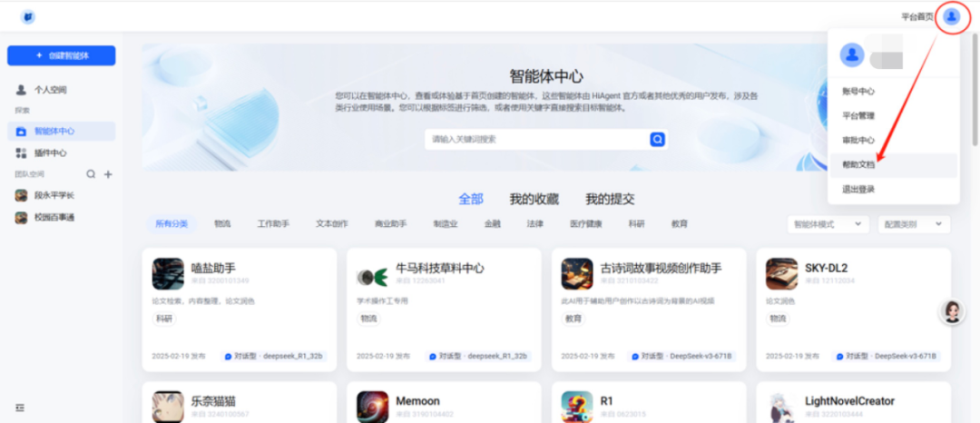Open the floating assistant avatar on right edge
Image resolution: width=980 pixels, height=423 pixels.
(x=953, y=312)
